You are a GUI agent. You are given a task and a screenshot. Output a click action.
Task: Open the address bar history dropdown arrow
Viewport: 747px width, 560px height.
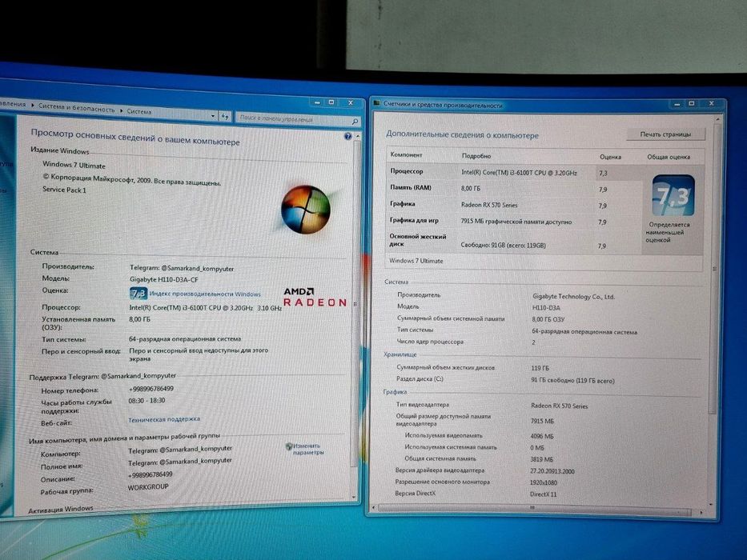(212, 116)
